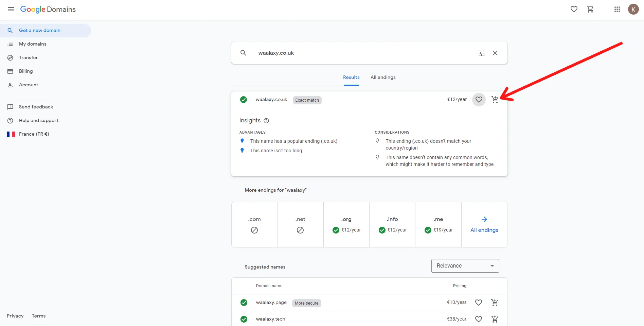Open the Transfer section
Image resolution: width=644 pixels, height=326 pixels.
[x=46, y=57]
